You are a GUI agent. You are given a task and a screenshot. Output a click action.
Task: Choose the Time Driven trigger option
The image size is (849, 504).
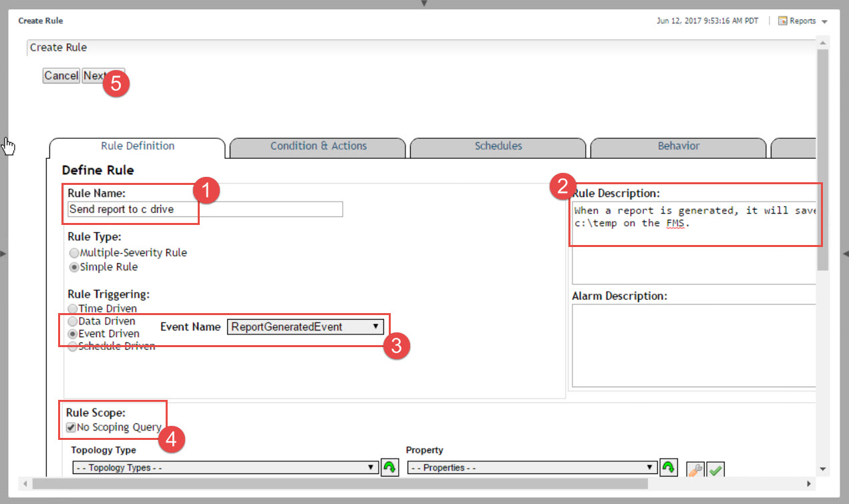coord(73,309)
